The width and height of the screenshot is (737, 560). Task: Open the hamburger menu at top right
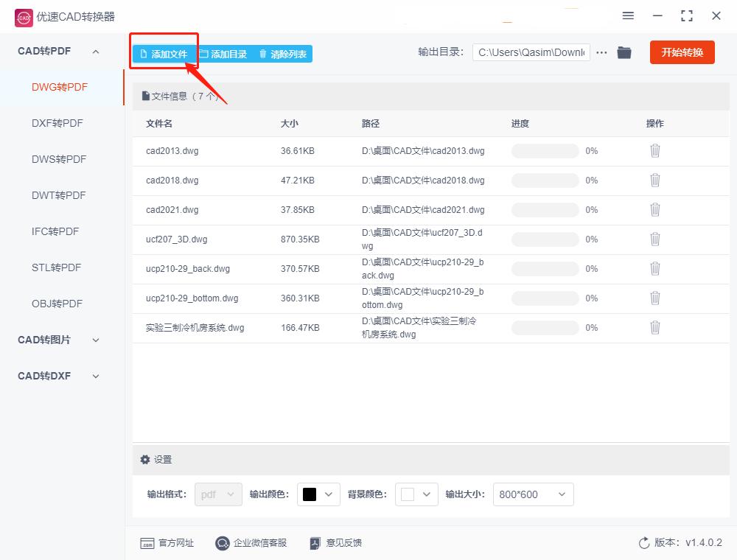coord(628,15)
